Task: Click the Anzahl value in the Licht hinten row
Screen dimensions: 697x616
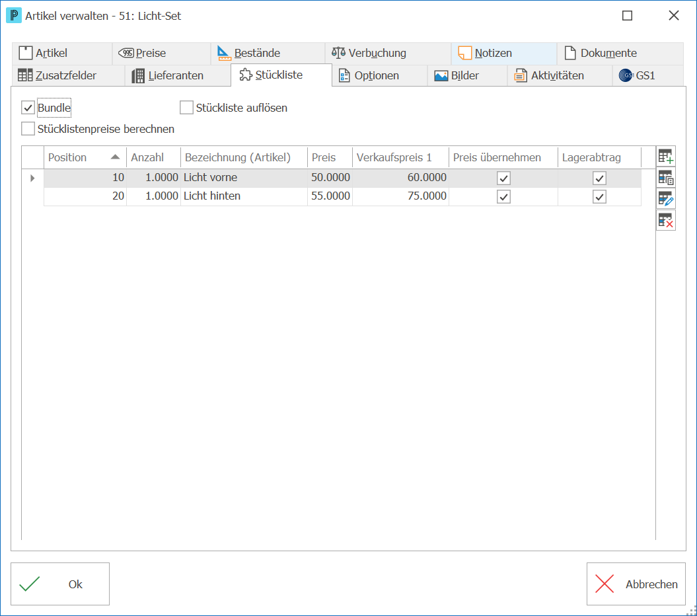Action: (153, 196)
